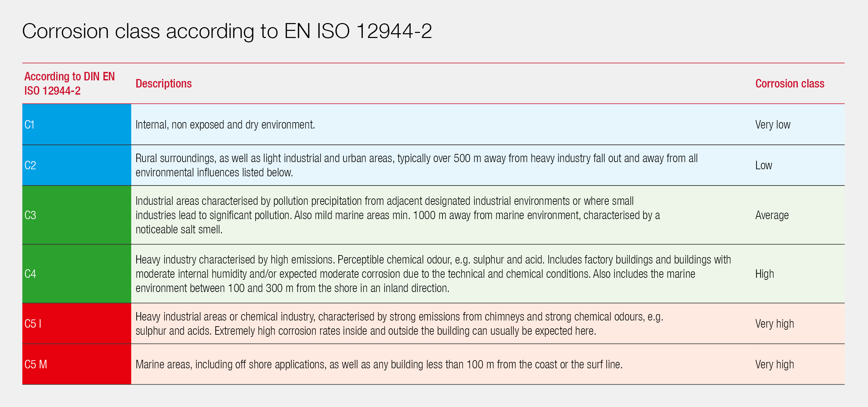Image resolution: width=868 pixels, height=407 pixels.
Task: Select the red C5 I cell
Action: point(77,324)
